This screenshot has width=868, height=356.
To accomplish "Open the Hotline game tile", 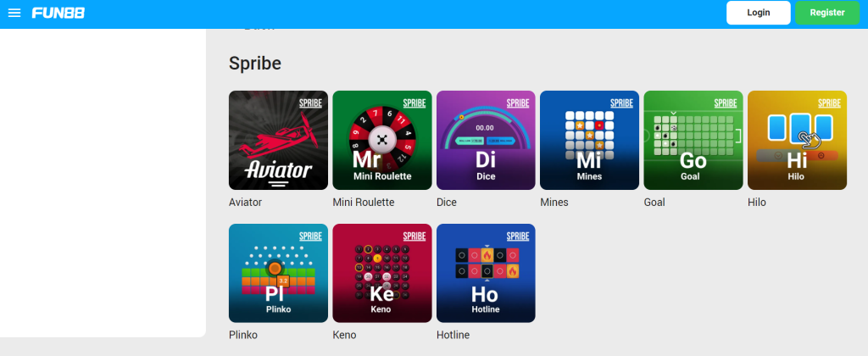I will 486,273.
